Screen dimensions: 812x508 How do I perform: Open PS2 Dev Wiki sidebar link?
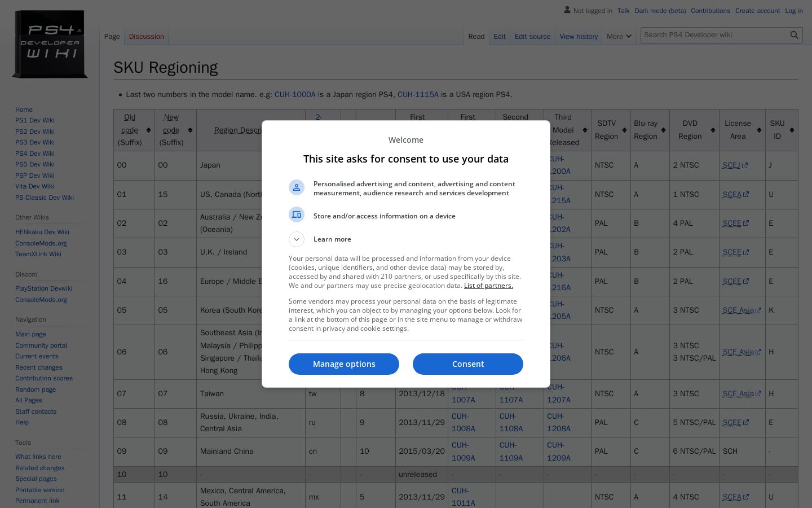coord(35,132)
